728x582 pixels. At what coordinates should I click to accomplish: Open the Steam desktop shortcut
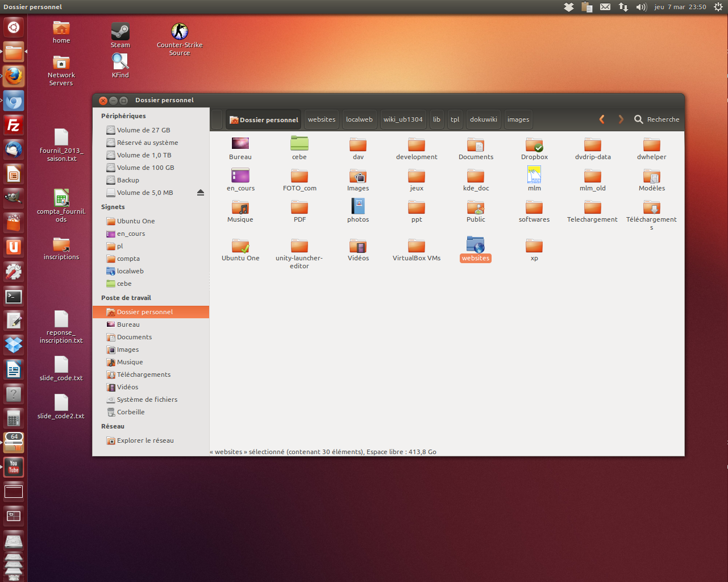[x=120, y=32]
